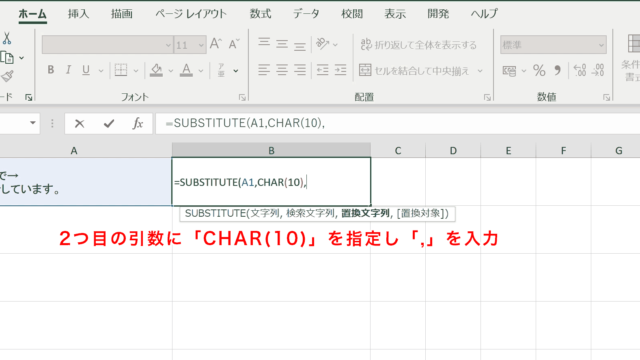
Task: Click the phonetic guide (furigana) icon
Action: 221,70
